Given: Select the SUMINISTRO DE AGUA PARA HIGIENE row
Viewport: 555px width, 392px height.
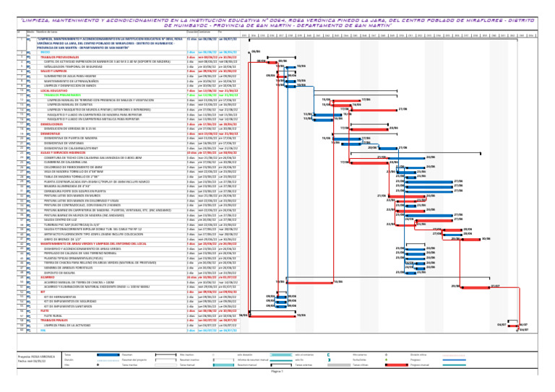Looking at the screenshot, I should tap(129, 76).
